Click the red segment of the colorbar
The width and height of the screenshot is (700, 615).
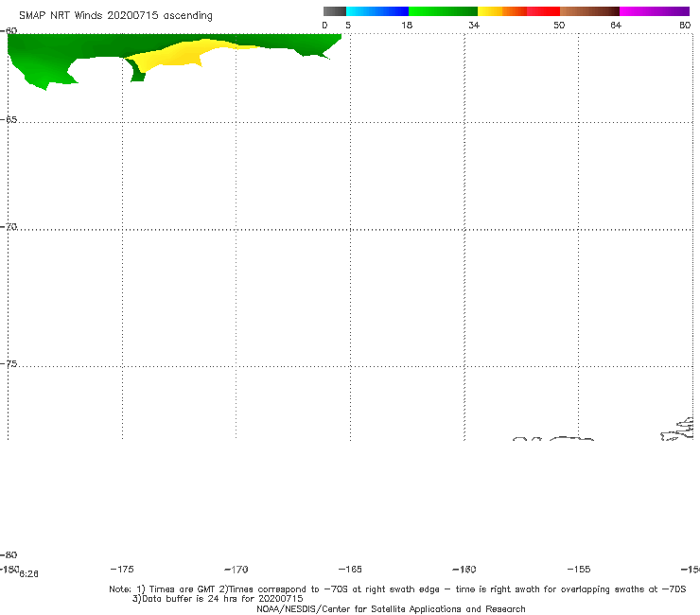coord(543,11)
